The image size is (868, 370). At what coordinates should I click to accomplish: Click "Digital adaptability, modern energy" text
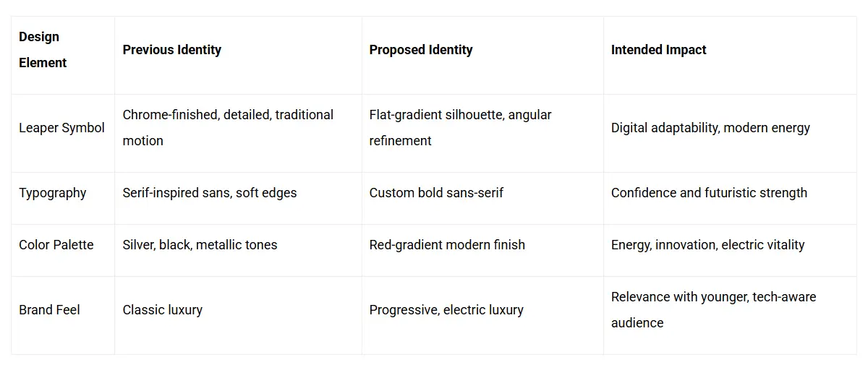pyautogui.click(x=710, y=128)
